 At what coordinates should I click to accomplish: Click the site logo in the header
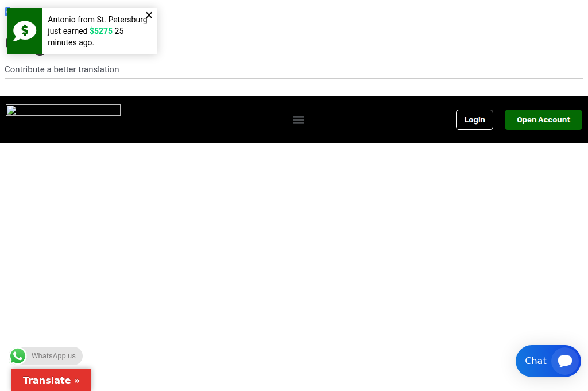63,110
